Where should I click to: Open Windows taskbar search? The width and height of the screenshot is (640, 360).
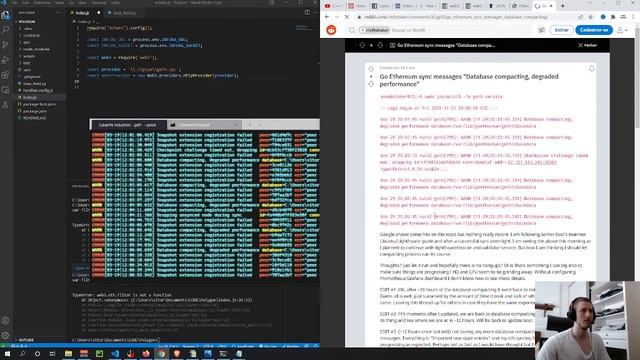click(22, 353)
